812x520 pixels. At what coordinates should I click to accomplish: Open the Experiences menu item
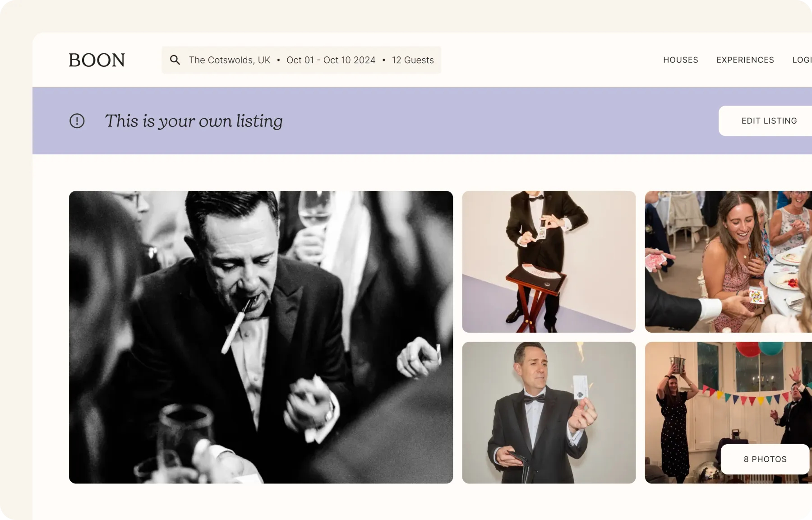coord(745,60)
